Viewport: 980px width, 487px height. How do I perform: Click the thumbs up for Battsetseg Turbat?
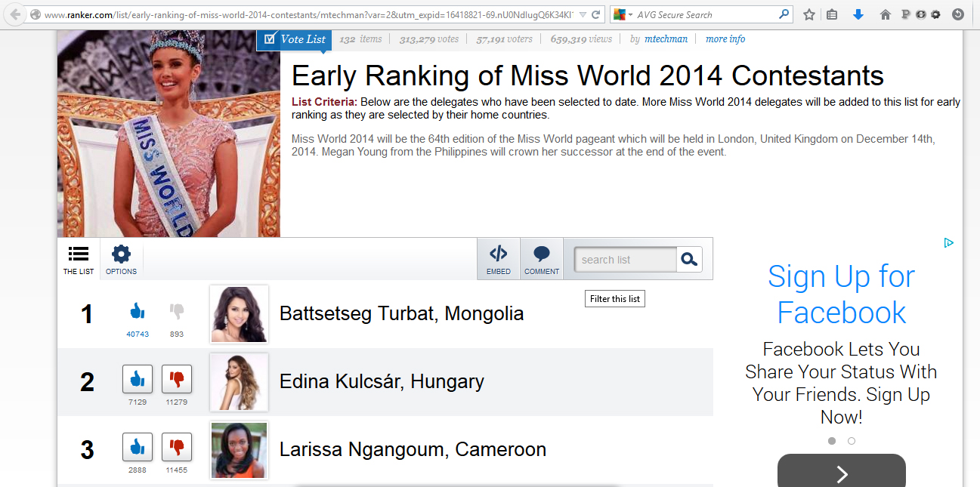pyautogui.click(x=137, y=310)
